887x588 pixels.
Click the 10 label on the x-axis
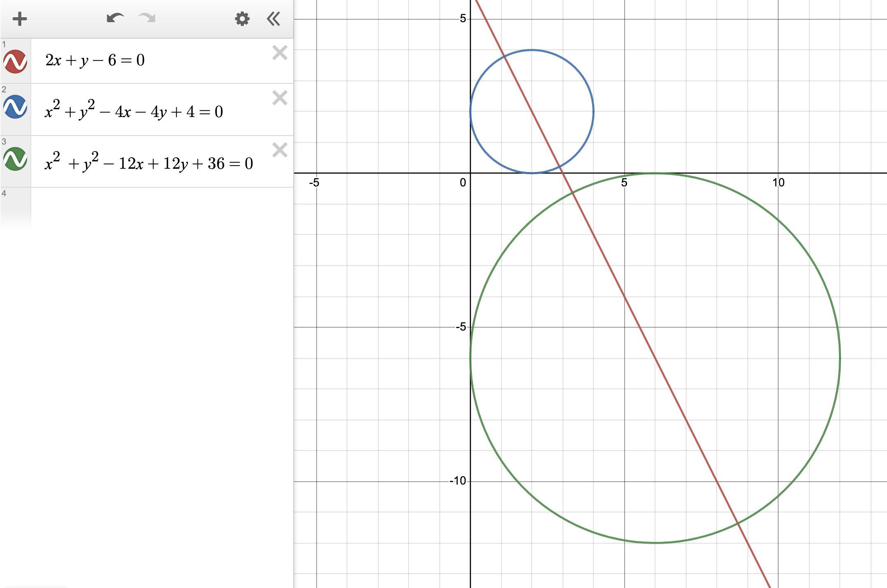(778, 183)
